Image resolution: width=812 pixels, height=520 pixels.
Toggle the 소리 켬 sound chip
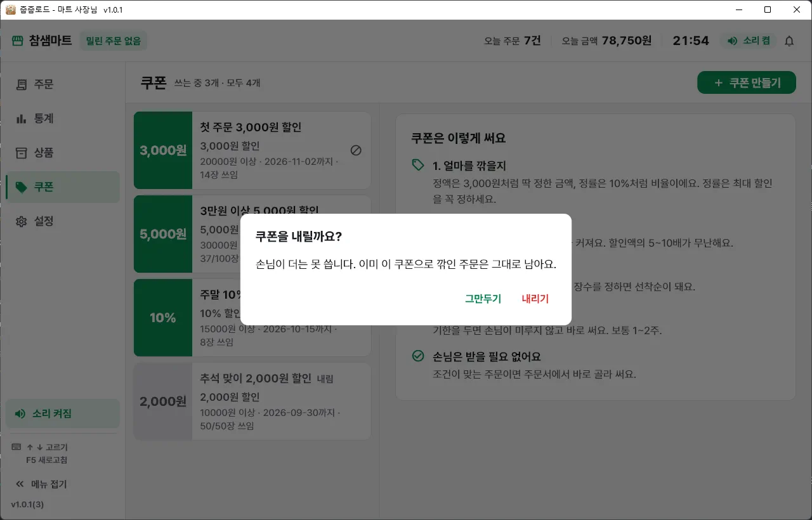(749, 41)
